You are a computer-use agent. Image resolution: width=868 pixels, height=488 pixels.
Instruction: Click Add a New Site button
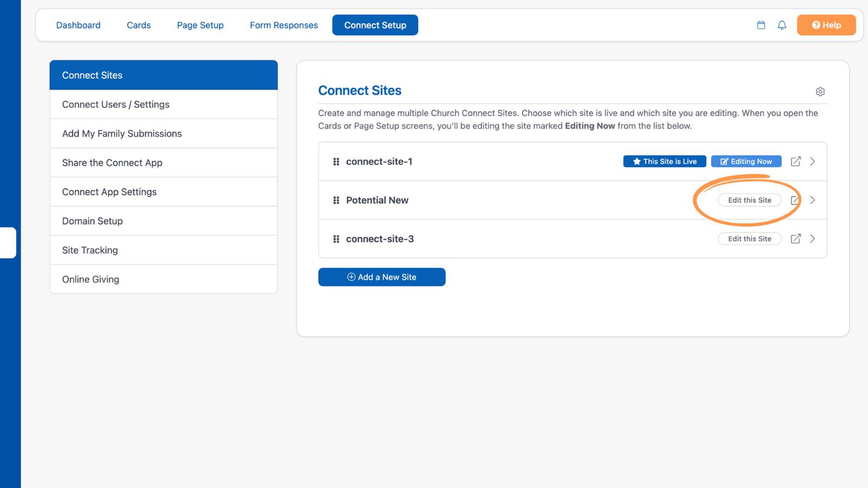tap(382, 277)
